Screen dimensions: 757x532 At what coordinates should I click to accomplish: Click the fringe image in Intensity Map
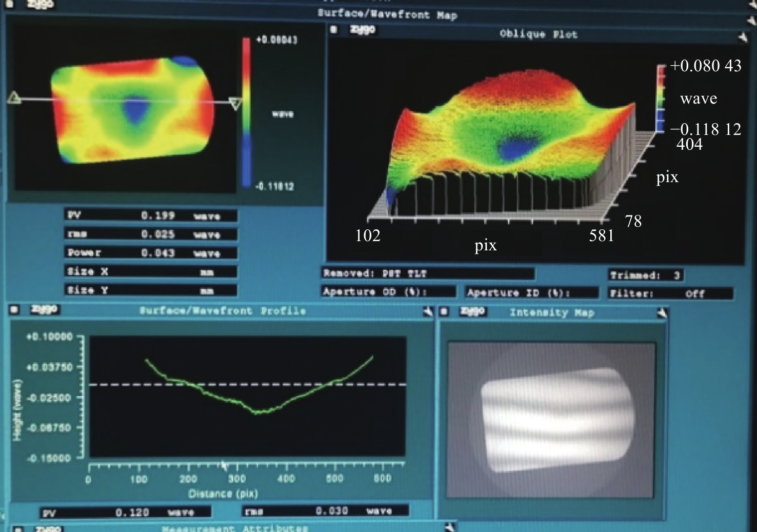pyautogui.click(x=556, y=419)
